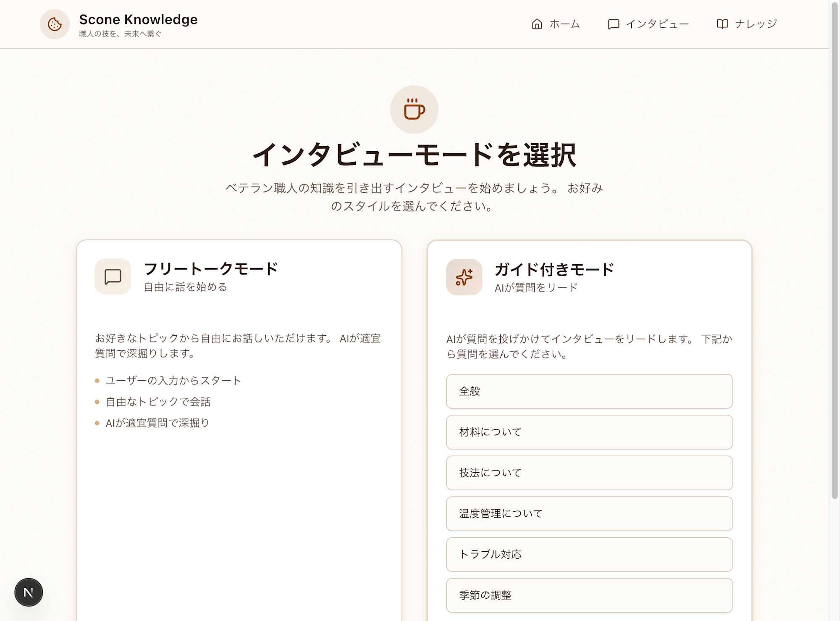Select the 季節の調整 option
This screenshot has width=840, height=621.
(589, 595)
